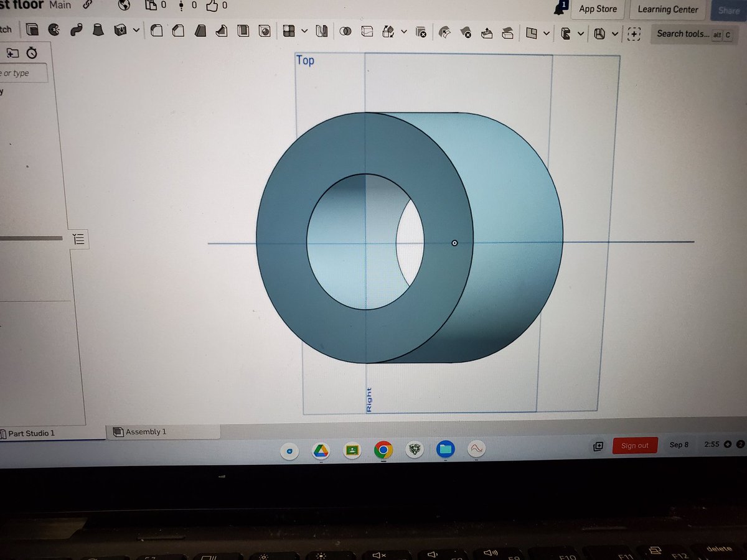
Task: Select the Linear pattern tool
Action: pyautogui.click(x=288, y=30)
